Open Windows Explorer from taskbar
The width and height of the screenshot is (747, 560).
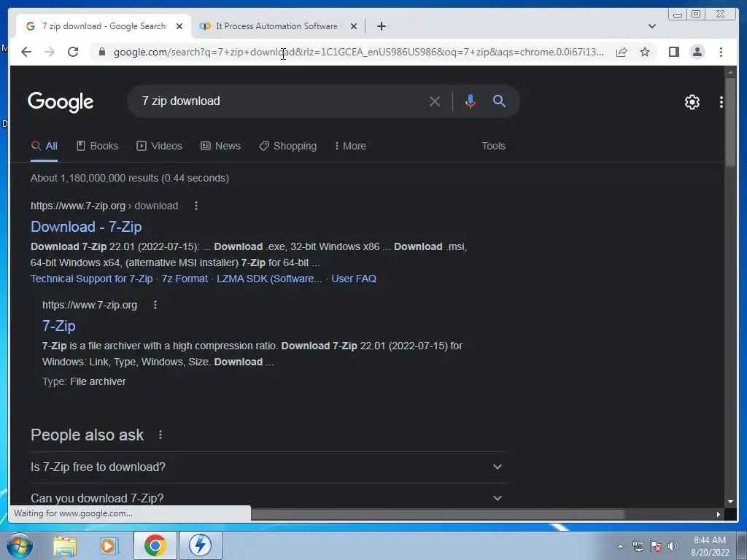65,545
